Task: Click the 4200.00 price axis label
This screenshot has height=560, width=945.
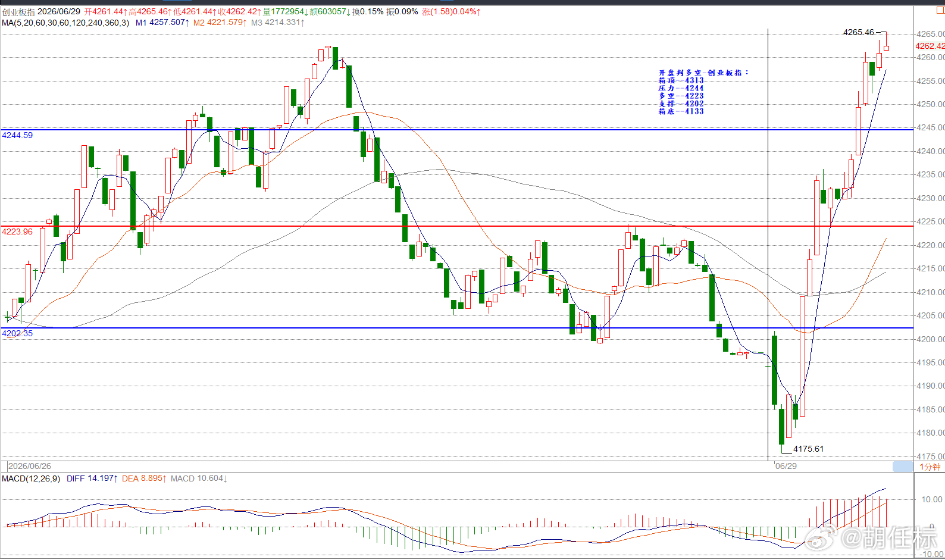Action: pos(930,339)
